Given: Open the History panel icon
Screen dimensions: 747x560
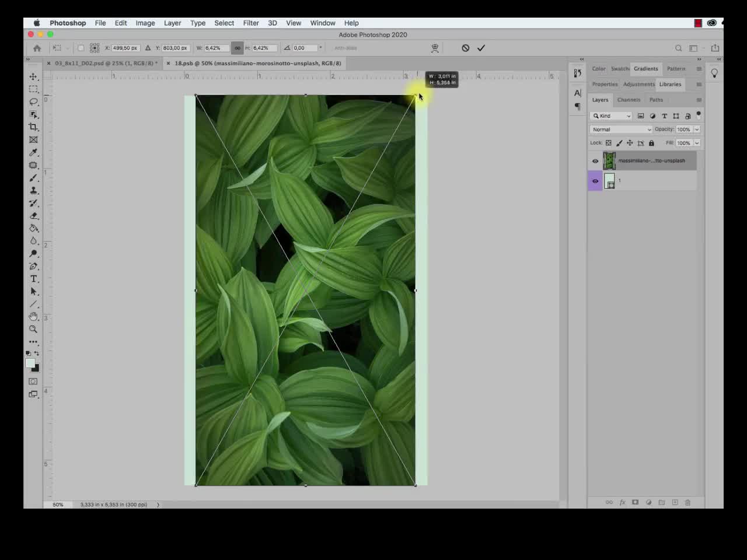Looking at the screenshot, I should 578,73.
